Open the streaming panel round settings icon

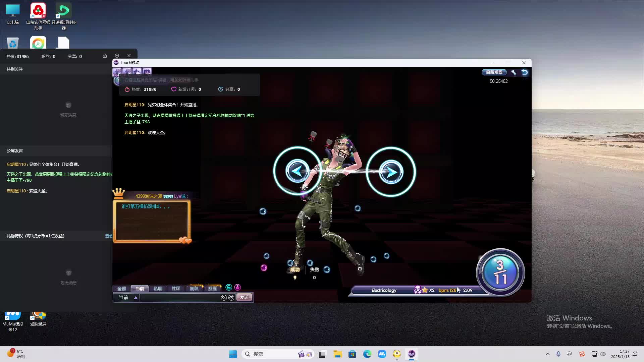[x=117, y=56]
